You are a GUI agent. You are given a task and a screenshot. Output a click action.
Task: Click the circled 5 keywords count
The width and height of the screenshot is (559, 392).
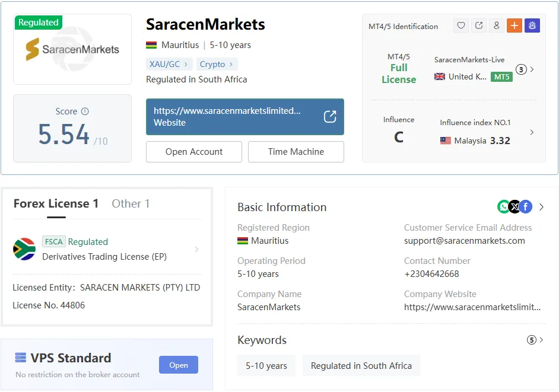[532, 340]
